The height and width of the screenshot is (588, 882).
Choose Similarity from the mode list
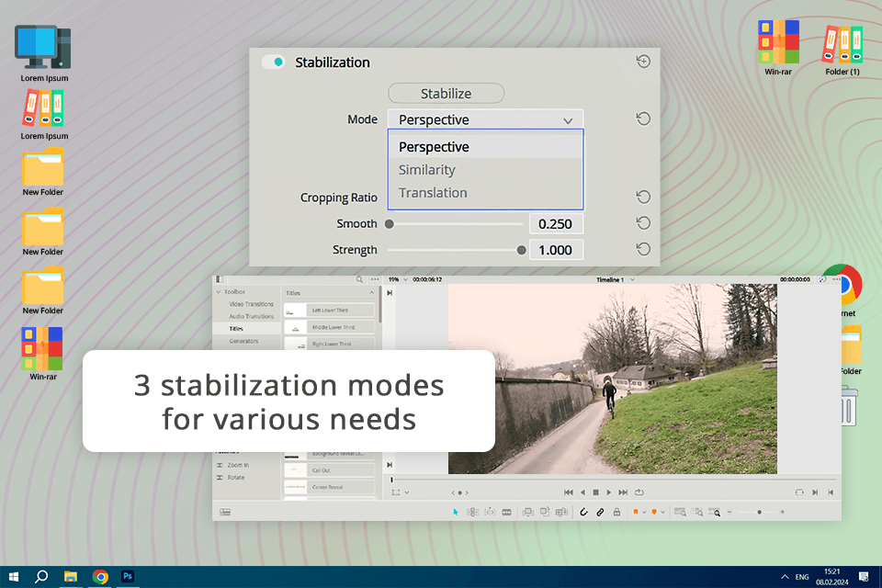(x=427, y=170)
